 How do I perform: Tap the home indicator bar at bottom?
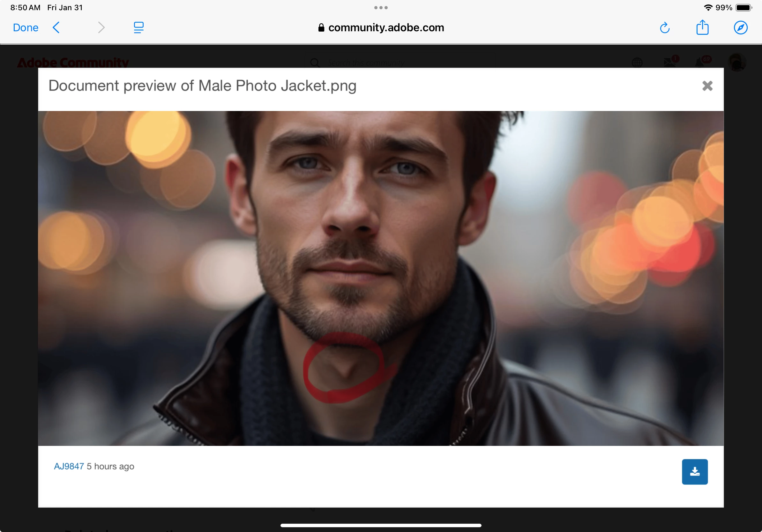point(381,525)
